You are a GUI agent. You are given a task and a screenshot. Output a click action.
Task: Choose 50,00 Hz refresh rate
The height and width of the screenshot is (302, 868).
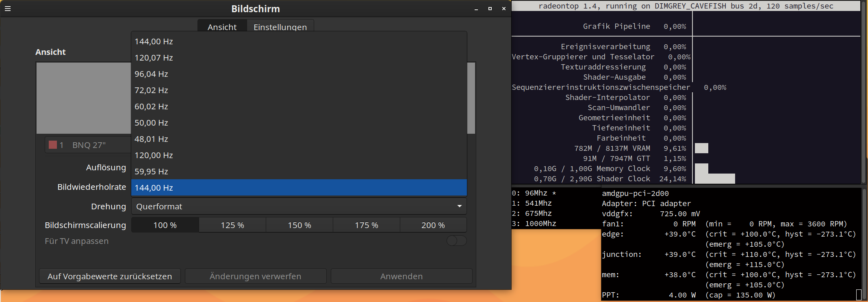point(299,123)
